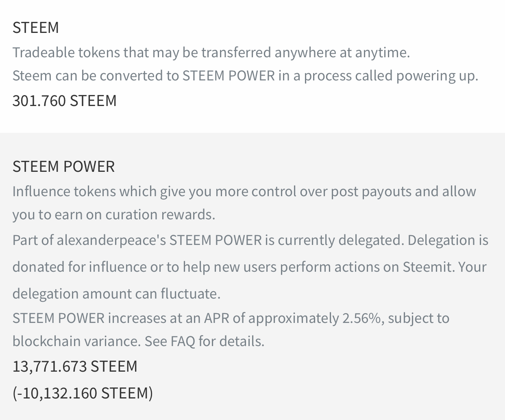Click the 2.56% APR figure
Image resolution: width=505 pixels, height=420 pixels.
pyautogui.click(x=362, y=318)
